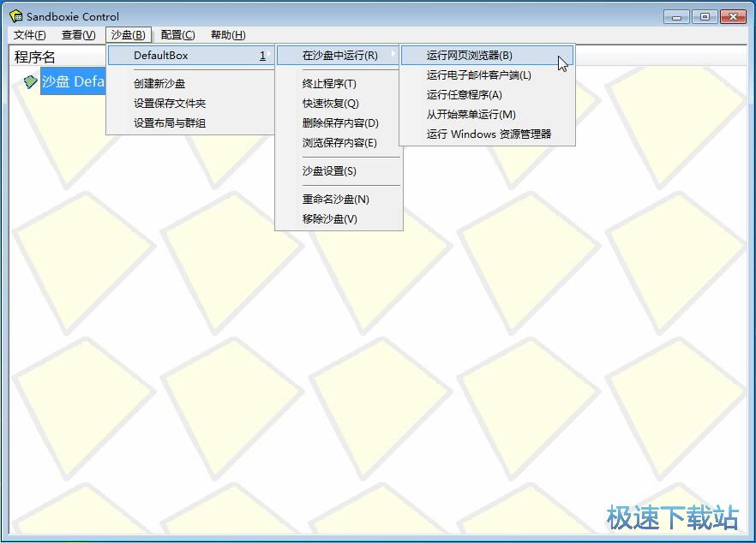
Task: Click the Sandboxie Control title bar icon
Action: pos(16,16)
